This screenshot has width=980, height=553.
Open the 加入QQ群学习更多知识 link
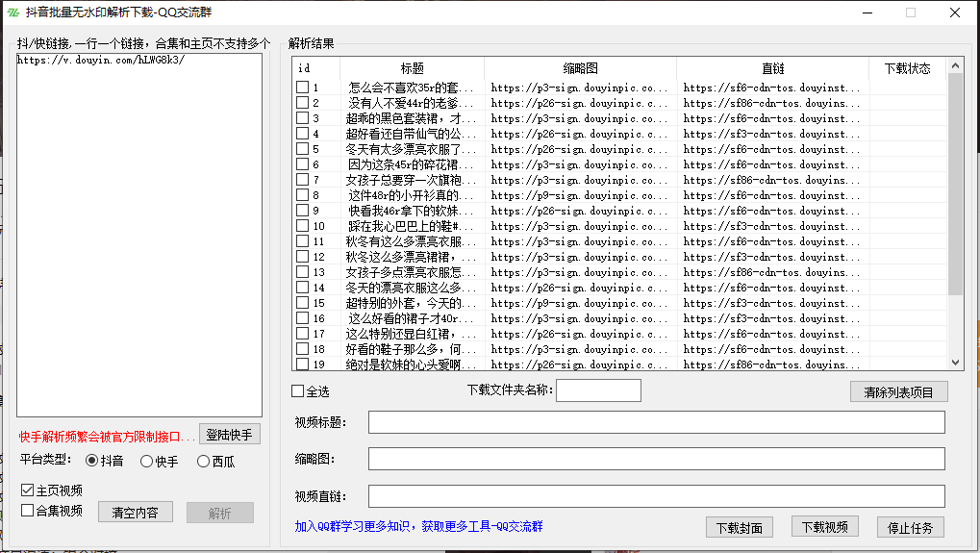(x=418, y=526)
